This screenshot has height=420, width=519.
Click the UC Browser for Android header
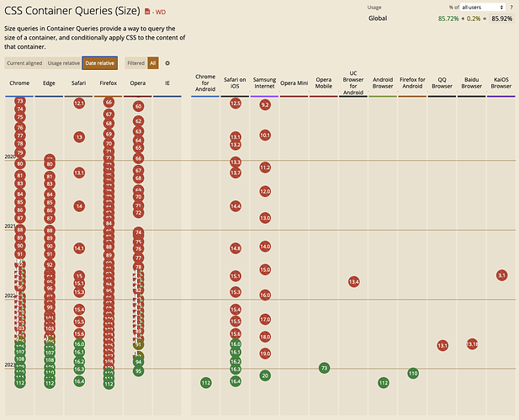click(x=353, y=82)
